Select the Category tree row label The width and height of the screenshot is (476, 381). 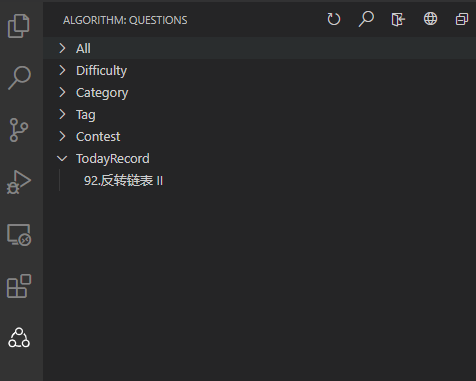102,93
